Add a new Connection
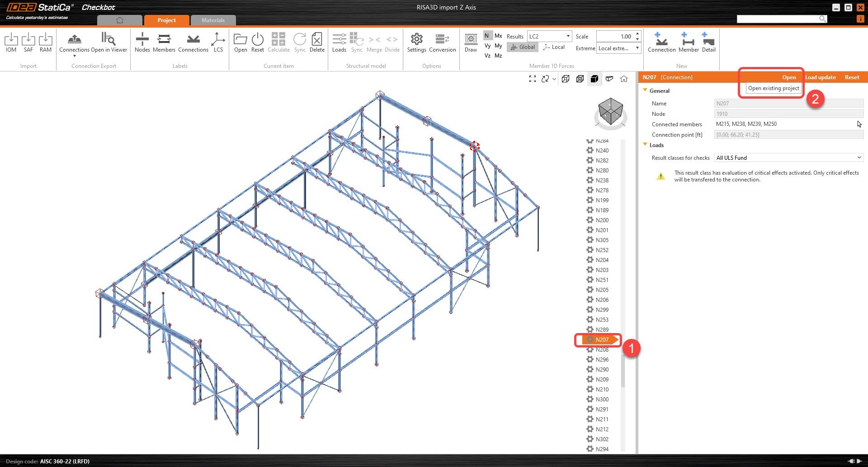868x467 pixels. point(661,43)
